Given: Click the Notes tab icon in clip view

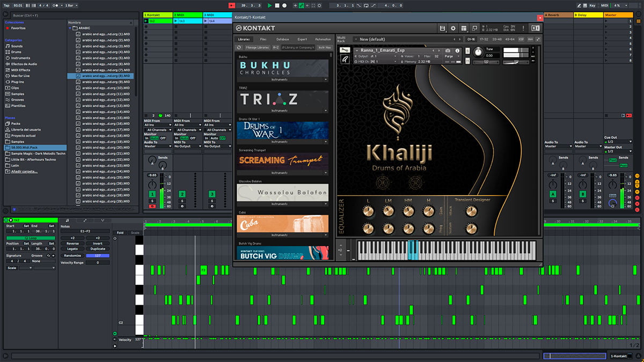Looking at the screenshot, I should 68,220.
